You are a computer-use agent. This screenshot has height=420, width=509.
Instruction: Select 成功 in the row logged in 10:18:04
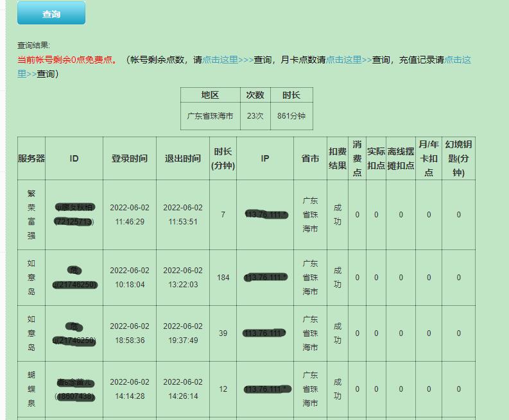pyautogui.click(x=337, y=277)
